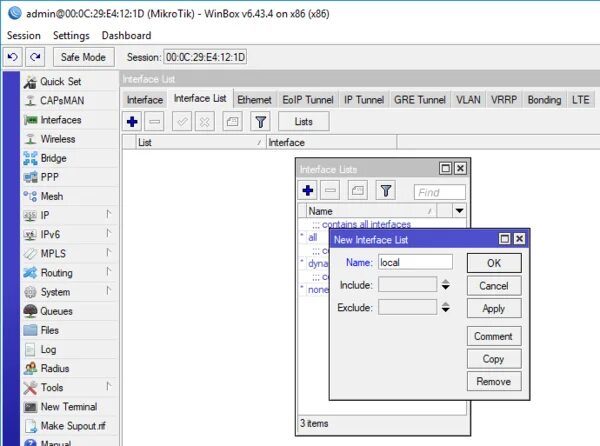Screen dimensions: 600x446
Task: Click the undo arrow icon in toolbar
Action: tap(13, 57)
